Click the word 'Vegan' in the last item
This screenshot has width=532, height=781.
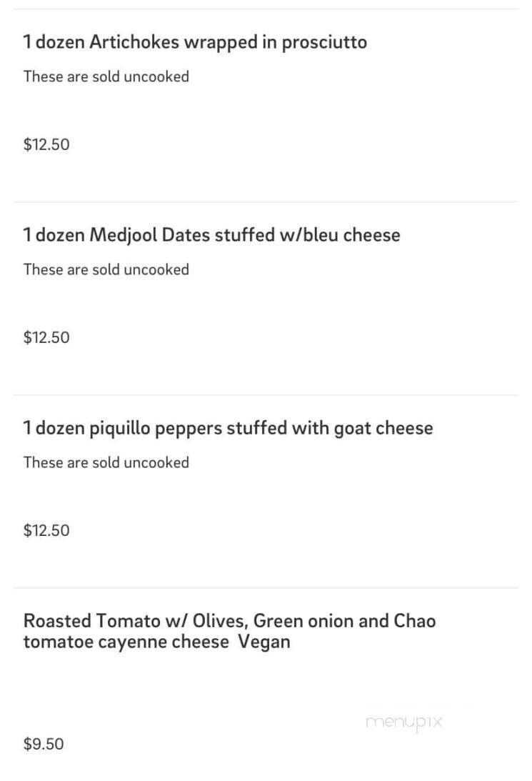tap(264, 642)
